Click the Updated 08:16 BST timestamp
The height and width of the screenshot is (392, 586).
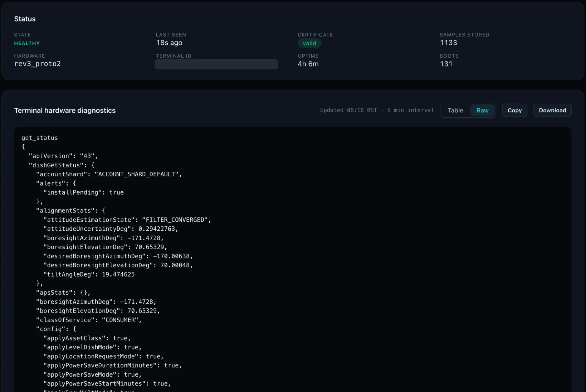coord(348,110)
